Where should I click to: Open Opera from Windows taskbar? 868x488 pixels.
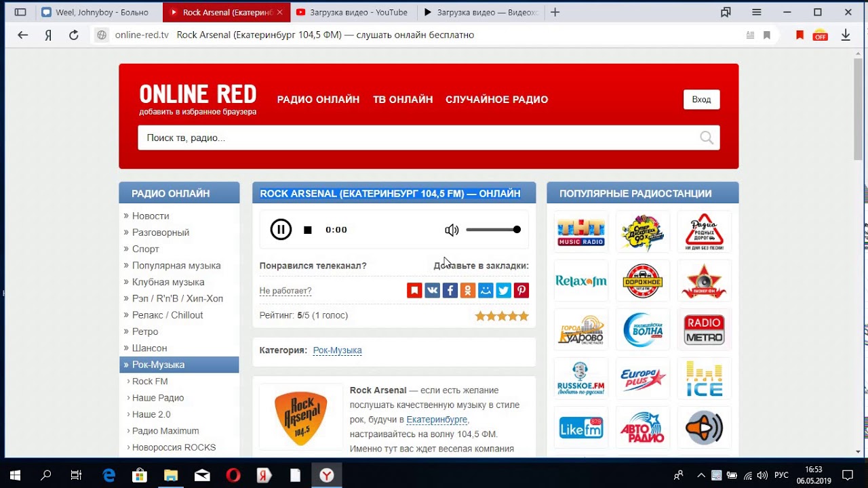pyautogui.click(x=233, y=475)
